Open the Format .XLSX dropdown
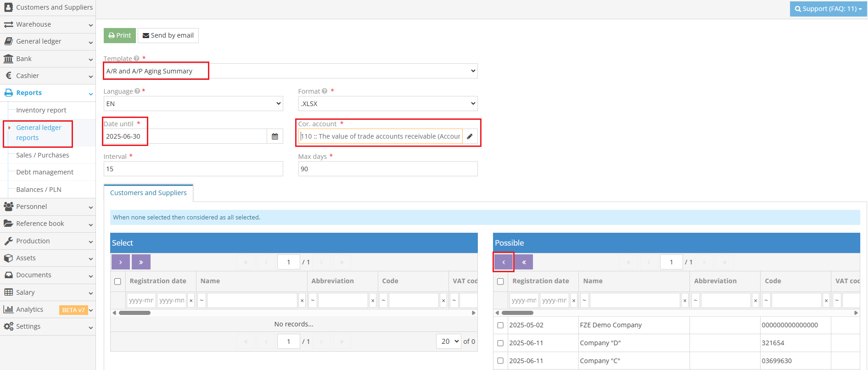 tap(387, 104)
